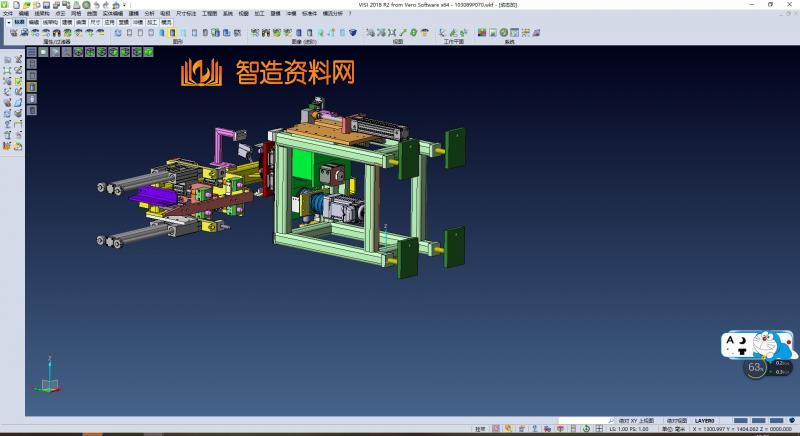800x436 pixels.
Task: Switch to the 曲面 ribbon tab
Action: coord(81,21)
